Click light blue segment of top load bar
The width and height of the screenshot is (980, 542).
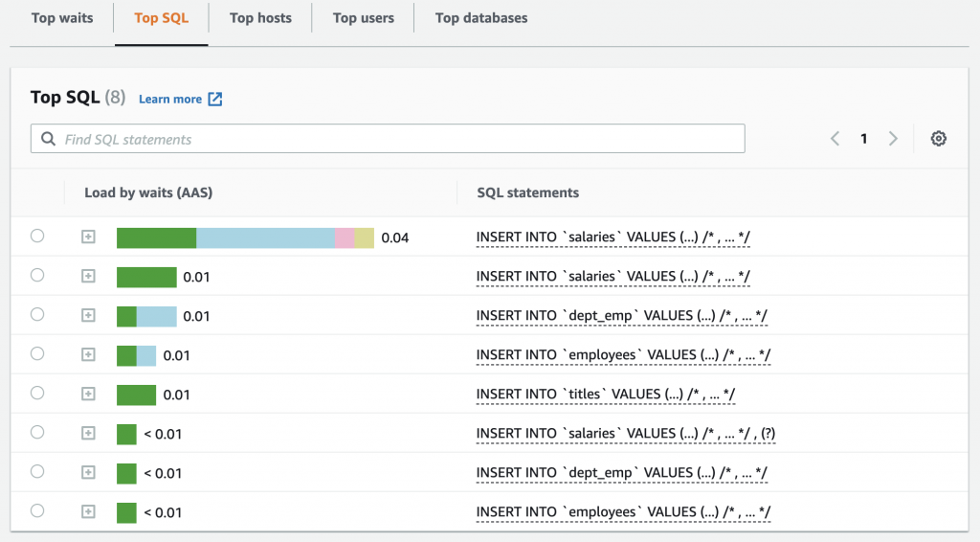click(x=265, y=237)
